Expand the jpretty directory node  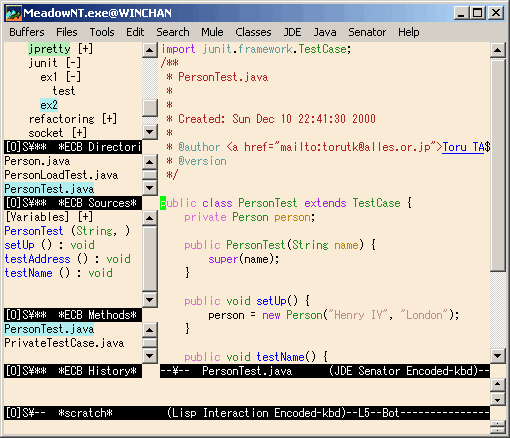coord(86,49)
